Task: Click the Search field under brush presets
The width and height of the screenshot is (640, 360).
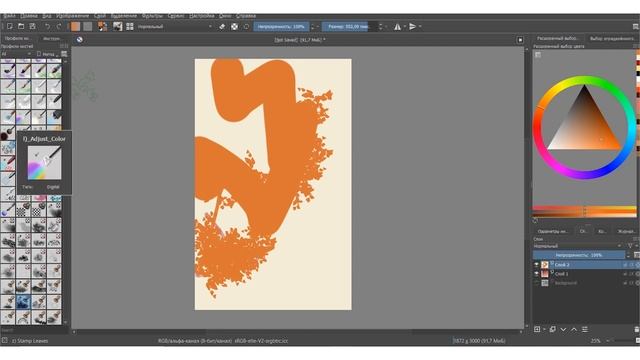Action: (34, 331)
